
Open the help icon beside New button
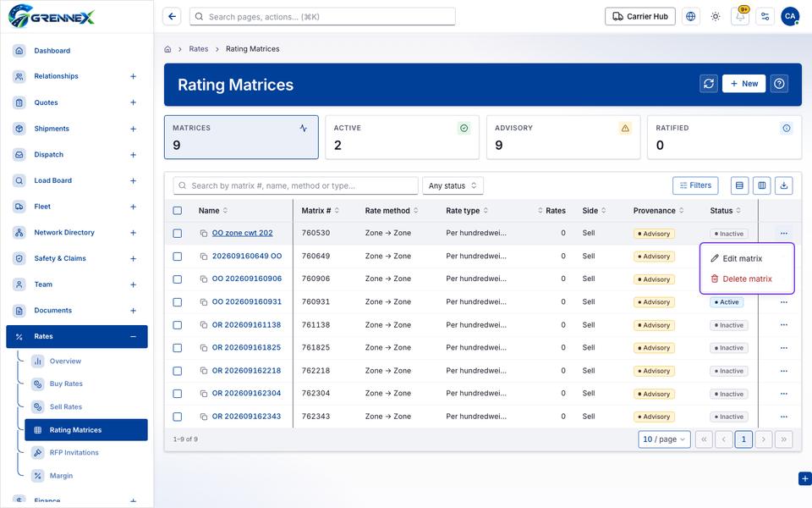779,84
